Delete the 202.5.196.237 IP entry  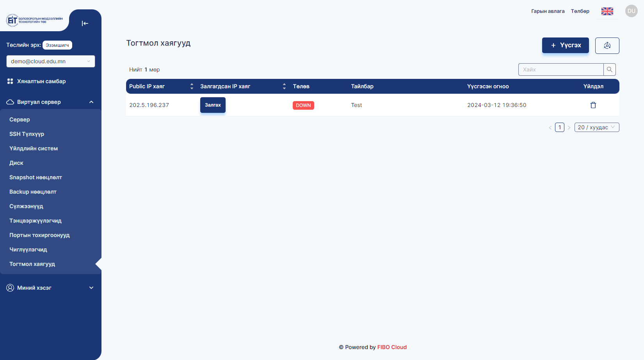click(x=593, y=105)
